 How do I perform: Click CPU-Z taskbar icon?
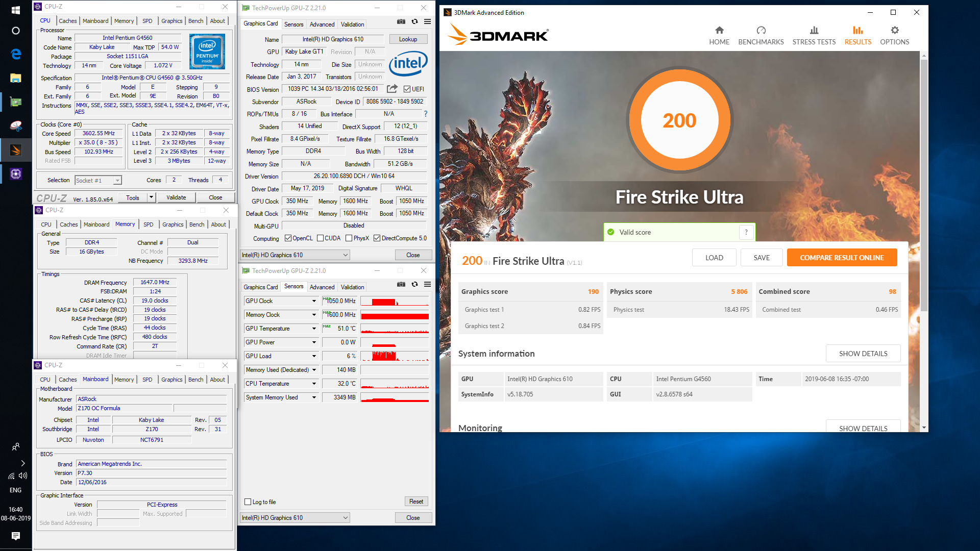[16, 174]
